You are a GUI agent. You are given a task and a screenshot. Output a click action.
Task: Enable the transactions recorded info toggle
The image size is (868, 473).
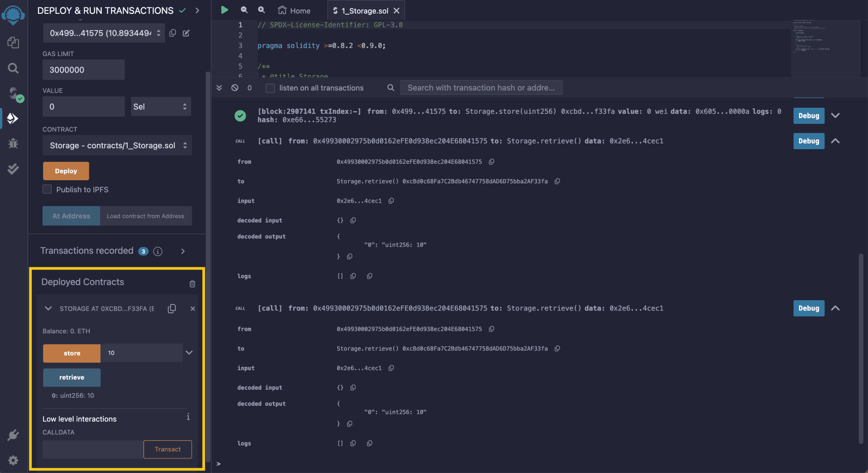pyautogui.click(x=156, y=251)
